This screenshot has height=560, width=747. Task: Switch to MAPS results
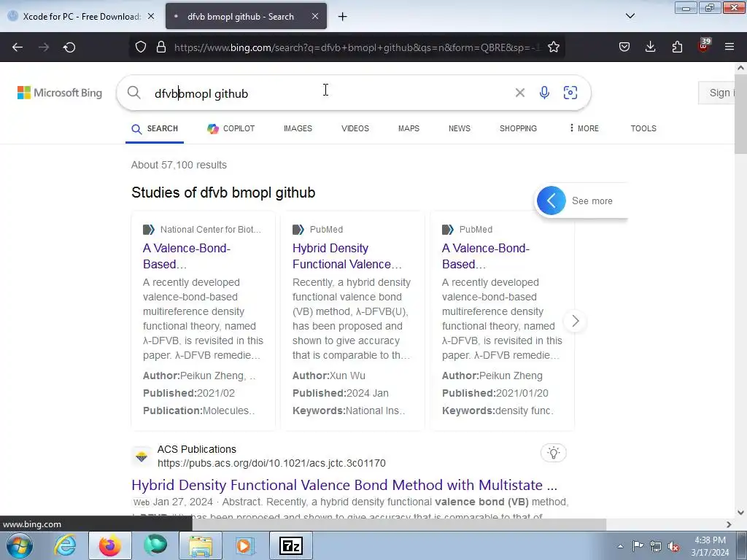coord(409,128)
